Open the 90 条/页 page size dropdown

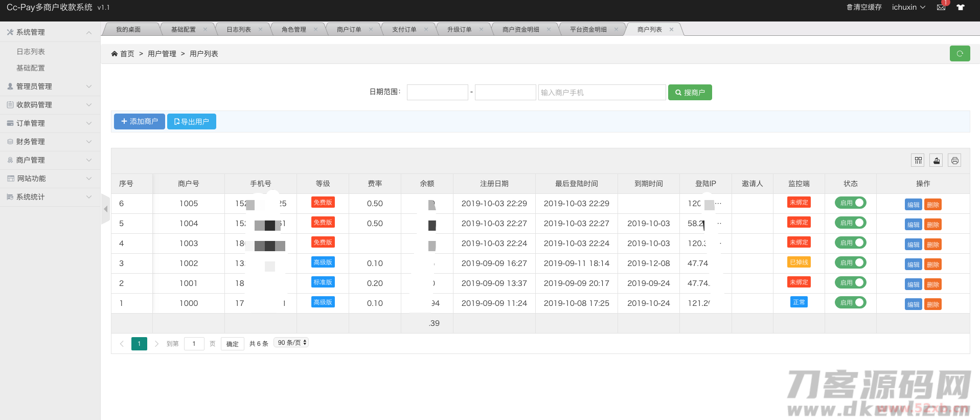(291, 343)
